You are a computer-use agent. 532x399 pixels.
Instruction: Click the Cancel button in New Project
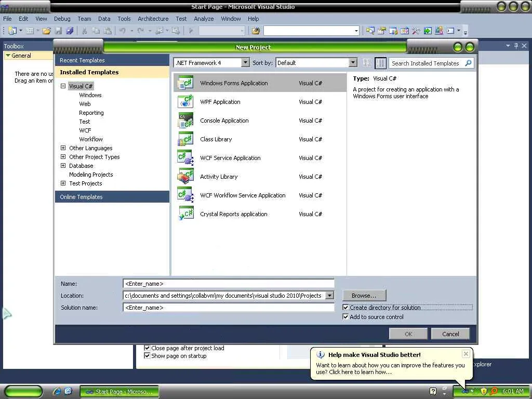pyautogui.click(x=450, y=334)
